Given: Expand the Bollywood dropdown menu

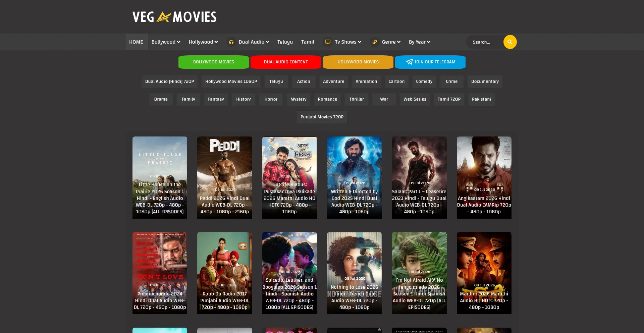Looking at the screenshot, I should pyautogui.click(x=166, y=42).
